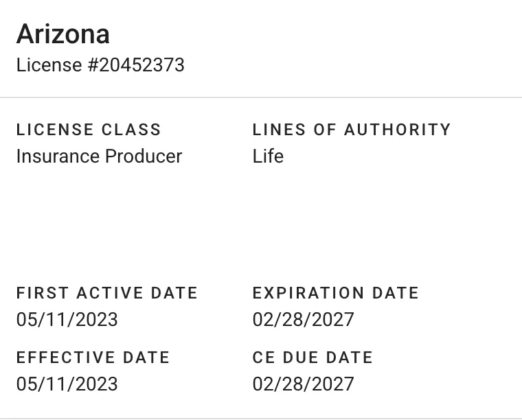Click the divider line below license number
Screen dimensions: 522x420
261,97
